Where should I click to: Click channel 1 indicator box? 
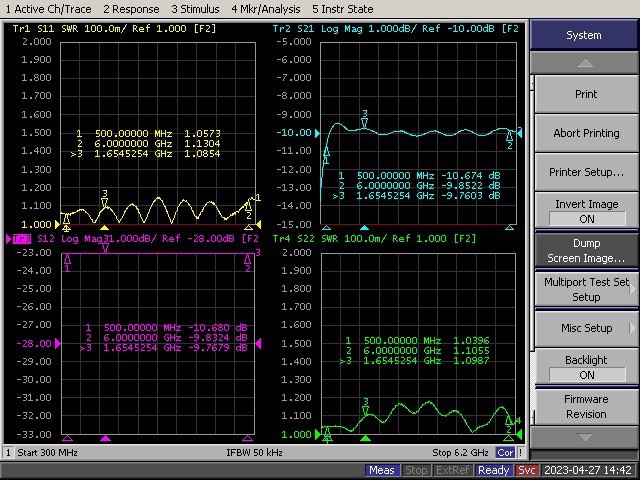point(8,453)
